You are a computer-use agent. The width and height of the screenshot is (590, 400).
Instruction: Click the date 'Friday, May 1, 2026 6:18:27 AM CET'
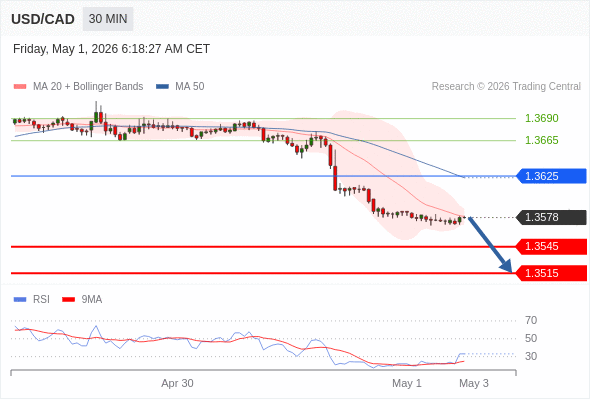pyautogui.click(x=111, y=49)
